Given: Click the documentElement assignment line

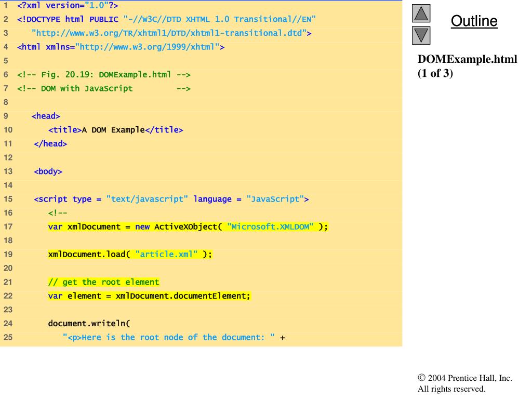Looking at the screenshot, I should pyautogui.click(x=149, y=296).
